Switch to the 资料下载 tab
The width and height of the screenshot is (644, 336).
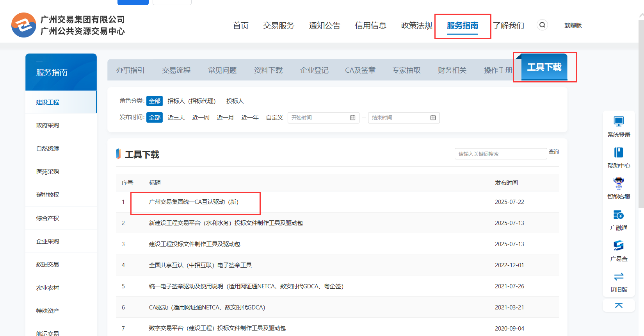(x=268, y=70)
